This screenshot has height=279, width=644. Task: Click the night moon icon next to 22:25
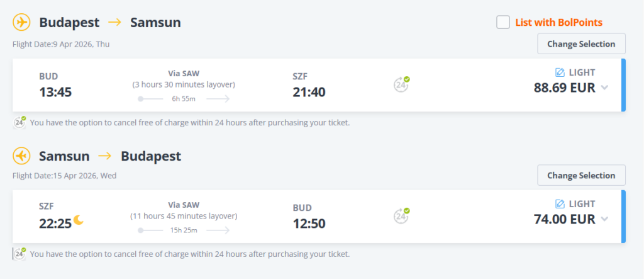79,220
